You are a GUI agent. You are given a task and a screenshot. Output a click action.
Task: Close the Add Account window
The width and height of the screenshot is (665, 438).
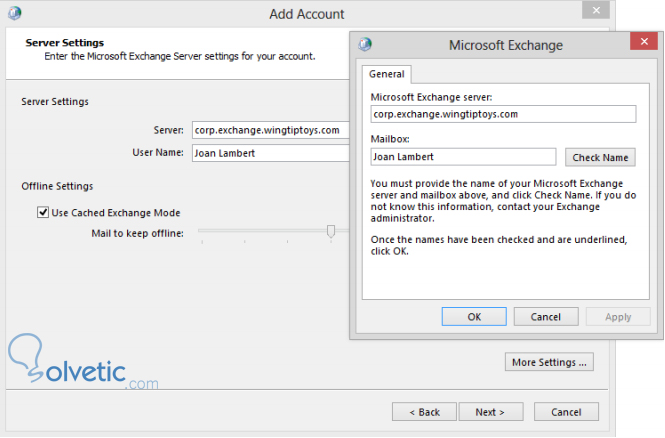point(597,12)
